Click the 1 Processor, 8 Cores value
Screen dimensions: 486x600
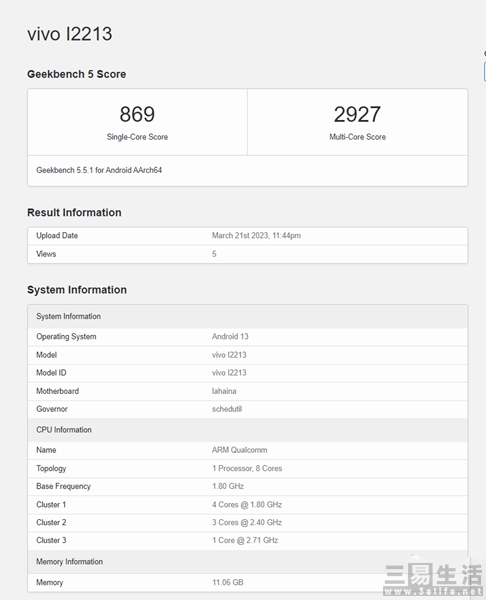[247, 468]
